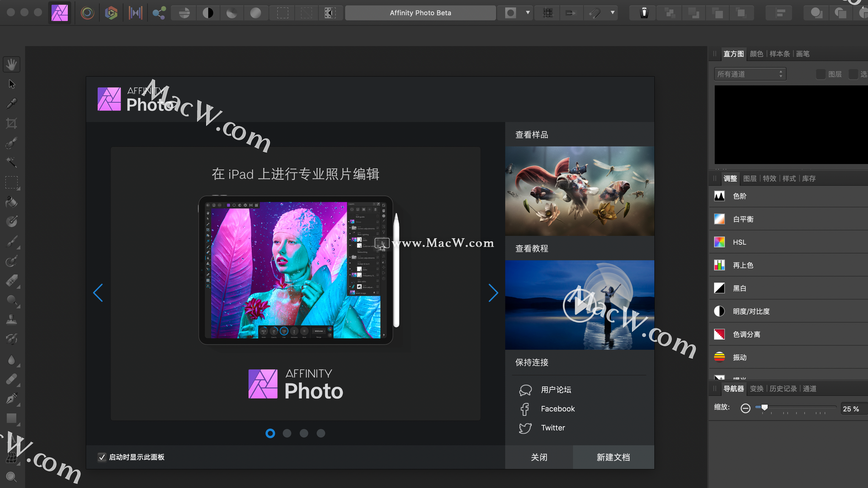The width and height of the screenshot is (868, 488).
Task: Select fourth carousel page dot
Action: tap(321, 433)
